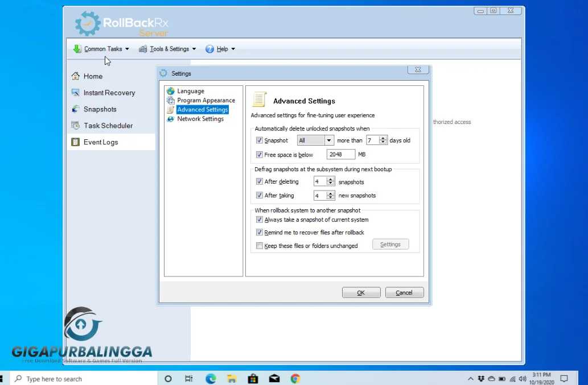The height and width of the screenshot is (385, 588).
Task: Click the free space MB input field
Action: coord(341,154)
